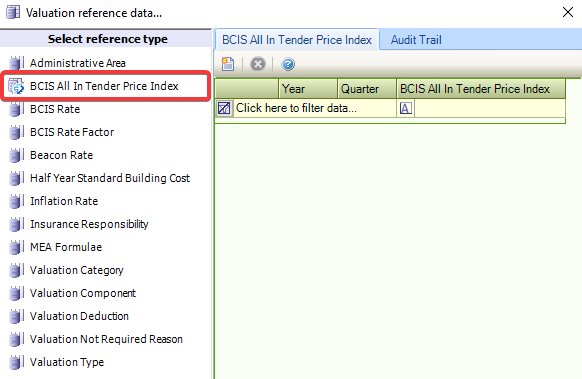Click the BCIS Rate database icon
Viewport: 582px width, 379px height.
point(16,109)
